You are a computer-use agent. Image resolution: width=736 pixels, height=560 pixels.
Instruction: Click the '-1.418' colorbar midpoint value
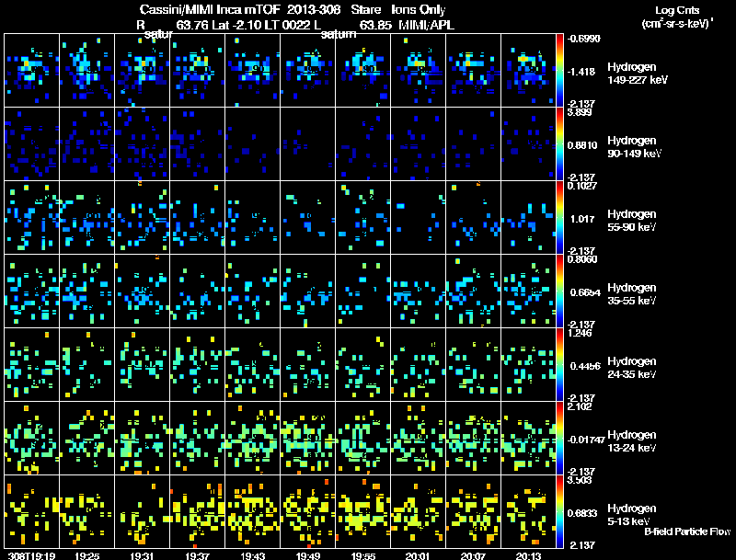(x=581, y=72)
